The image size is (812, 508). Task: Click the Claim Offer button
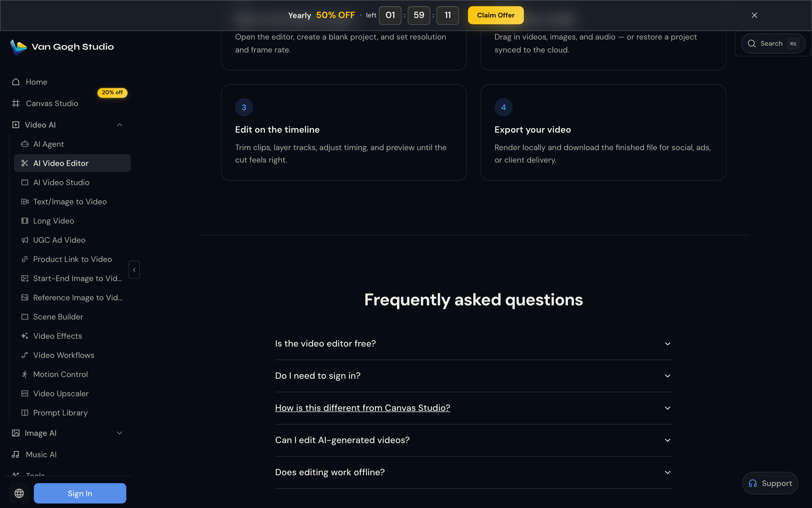496,15
